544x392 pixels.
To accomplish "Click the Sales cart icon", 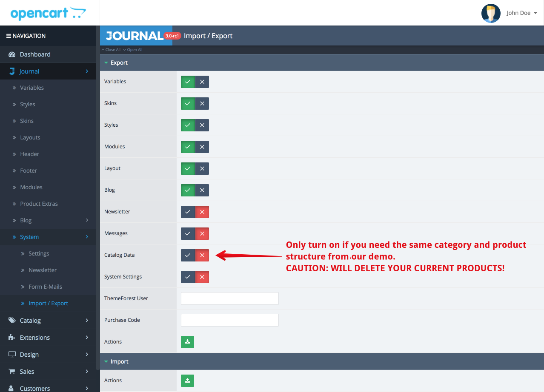I will 12,371.
